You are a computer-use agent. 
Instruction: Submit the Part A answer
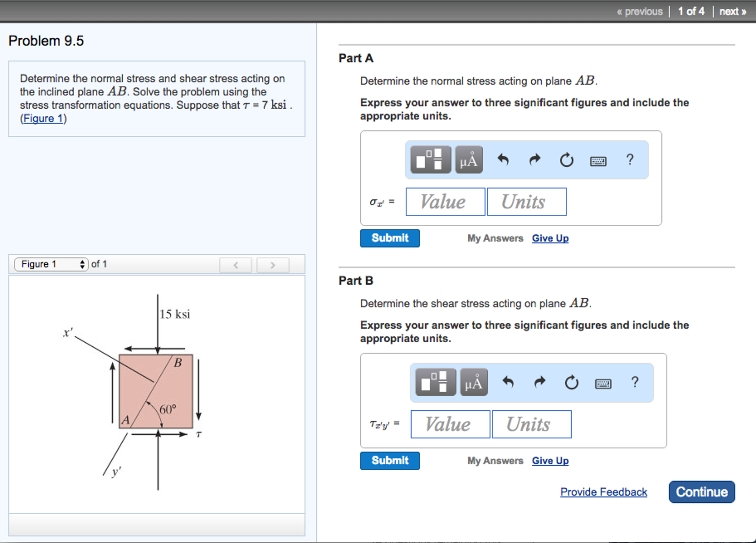[x=389, y=238]
